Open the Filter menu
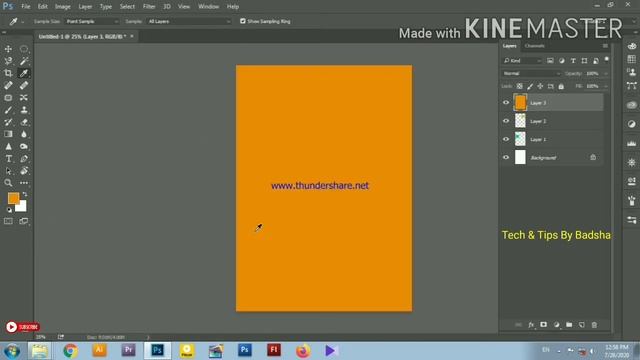 pyautogui.click(x=149, y=7)
